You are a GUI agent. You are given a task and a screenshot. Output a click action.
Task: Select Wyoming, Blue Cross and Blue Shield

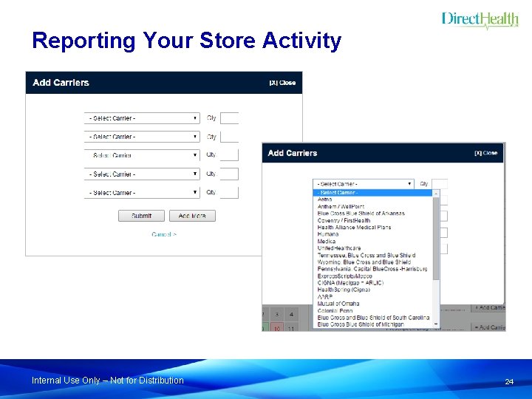tap(372, 262)
